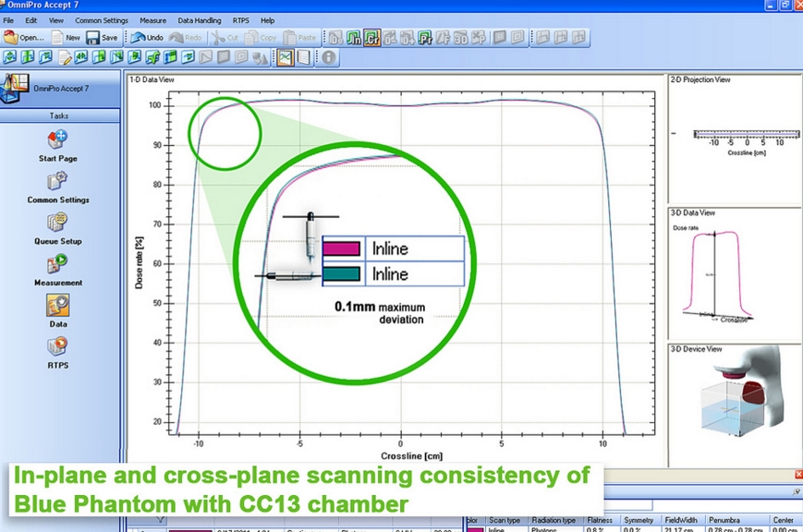Switch to the table list view toggle

304,58
